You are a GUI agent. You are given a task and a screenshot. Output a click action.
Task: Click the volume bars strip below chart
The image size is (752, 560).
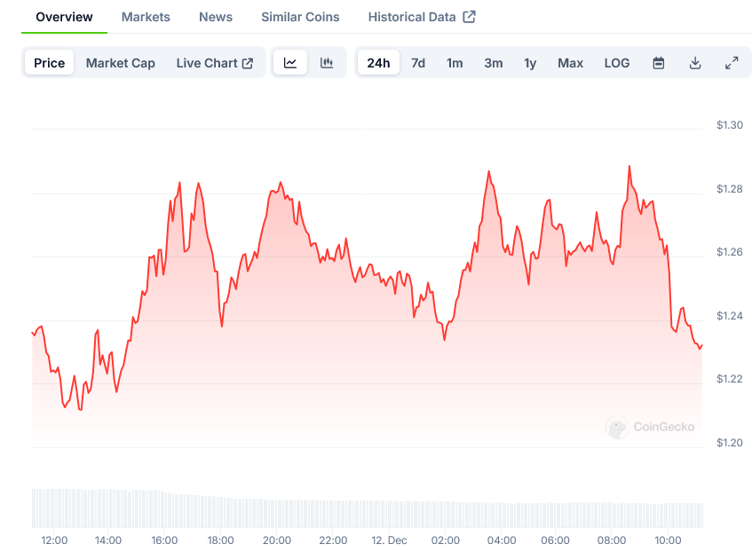click(x=367, y=509)
